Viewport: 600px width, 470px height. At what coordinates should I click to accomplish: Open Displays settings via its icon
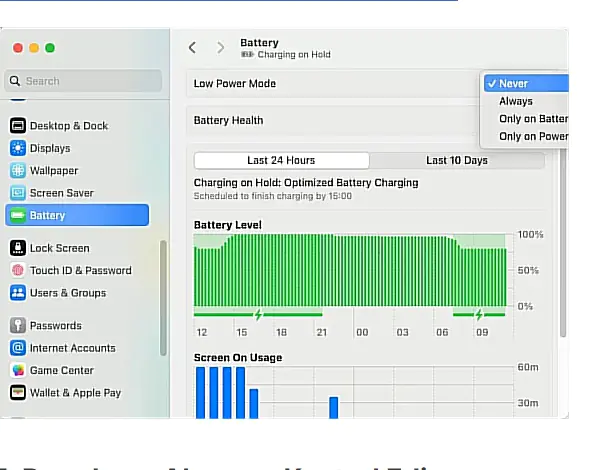click(x=18, y=148)
